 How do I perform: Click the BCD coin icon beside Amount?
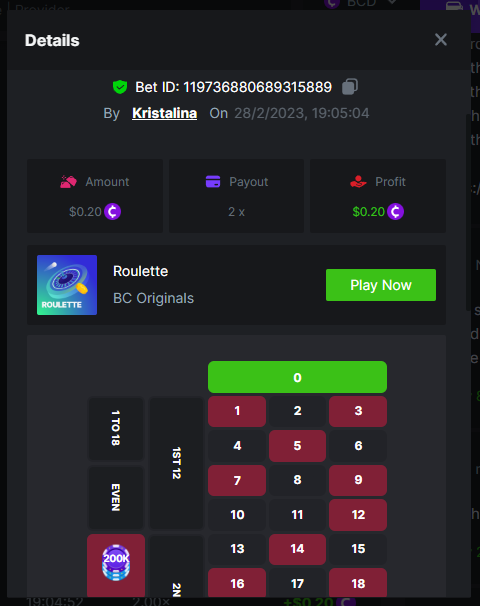coord(112,211)
